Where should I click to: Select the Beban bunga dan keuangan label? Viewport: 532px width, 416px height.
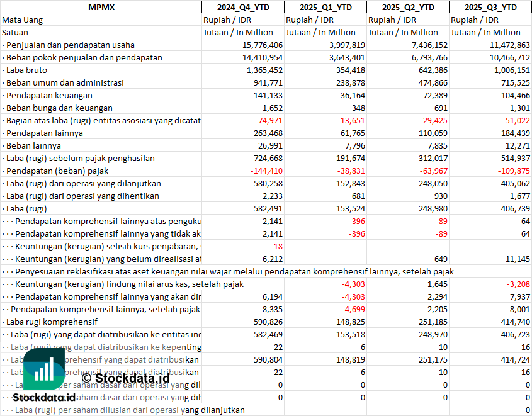point(59,108)
